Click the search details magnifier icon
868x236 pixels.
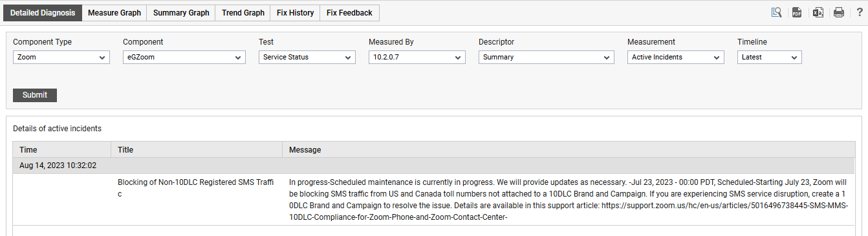[x=776, y=12]
